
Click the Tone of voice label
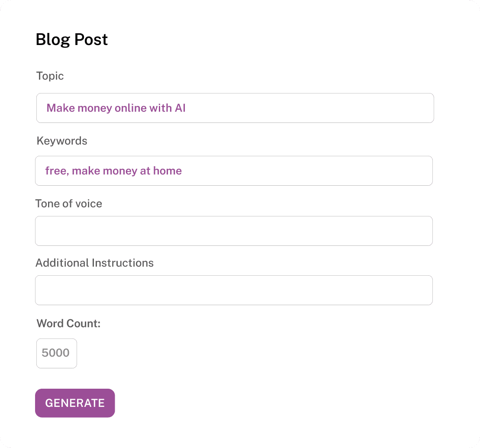click(x=68, y=203)
